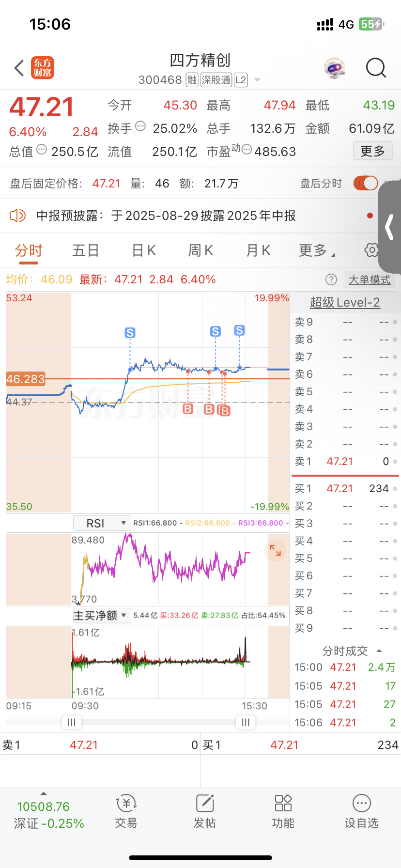Image resolution: width=401 pixels, height=868 pixels.
Task: Grab left time range slider handle
Action: click(72, 722)
